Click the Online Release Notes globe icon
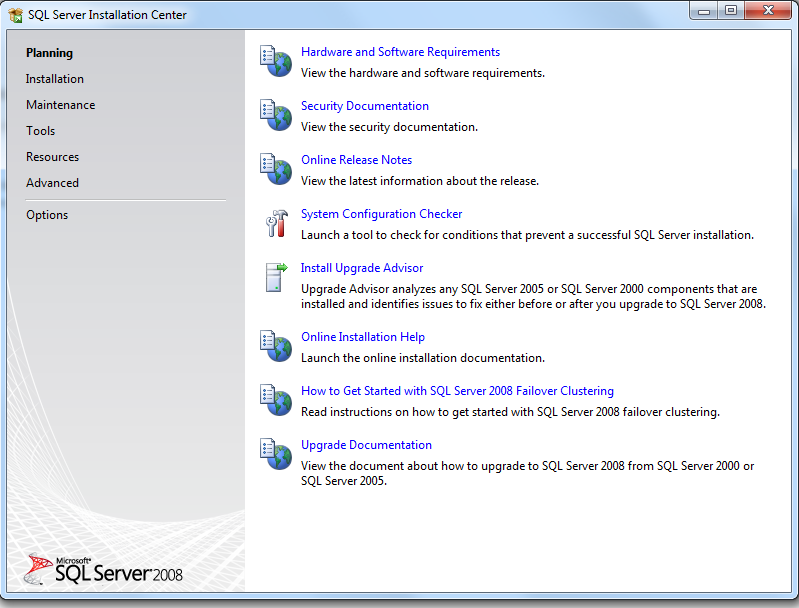The image size is (799, 608). 276,169
